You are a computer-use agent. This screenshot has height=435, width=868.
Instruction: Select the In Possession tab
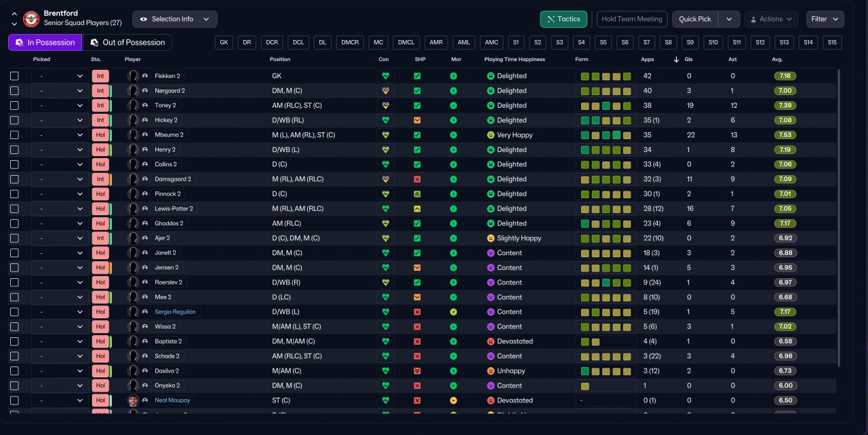tap(45, 43)
